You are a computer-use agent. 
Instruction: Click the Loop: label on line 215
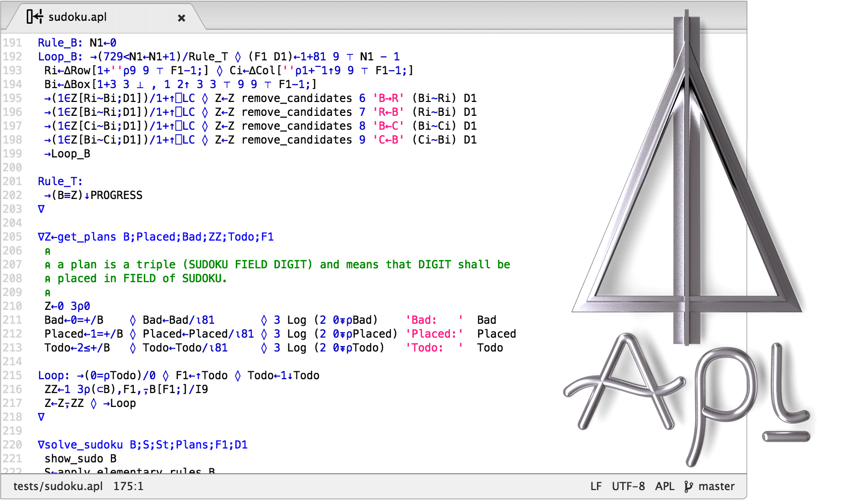(x=54, y=375)
